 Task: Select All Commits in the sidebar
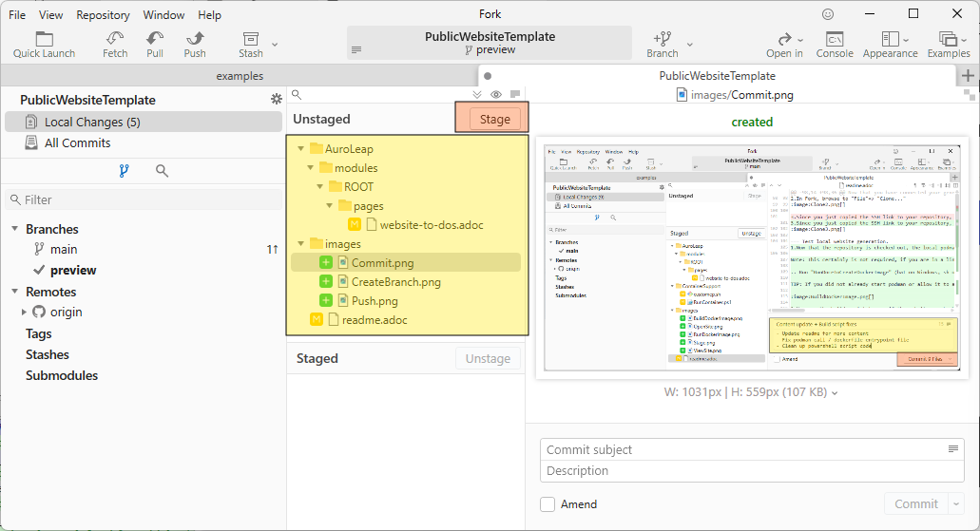(77, 142)
